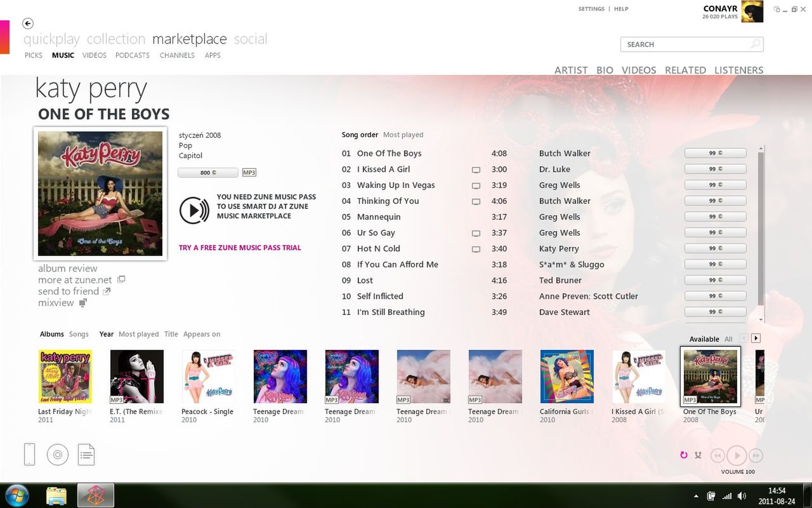
Task: Open HELP link
Action: [x=621, y=9]
